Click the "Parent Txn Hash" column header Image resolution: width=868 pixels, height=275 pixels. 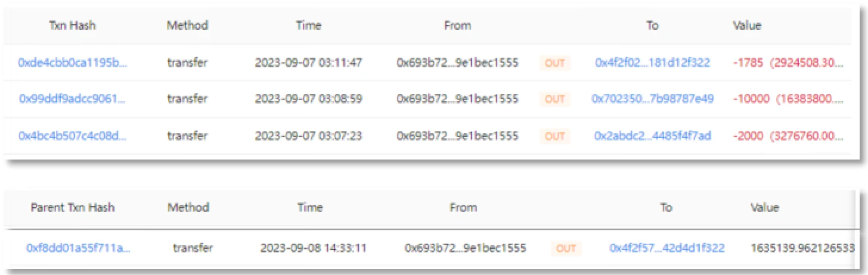(x=73, y=208)
